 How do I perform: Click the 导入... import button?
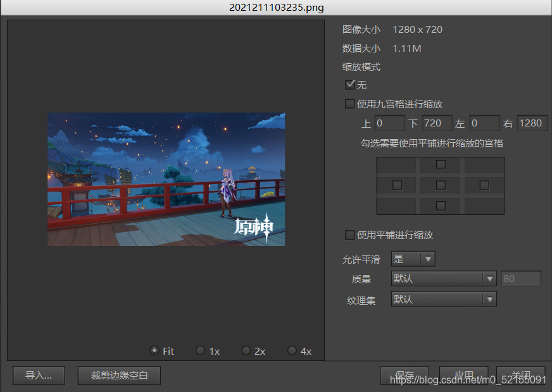[39, 376]
